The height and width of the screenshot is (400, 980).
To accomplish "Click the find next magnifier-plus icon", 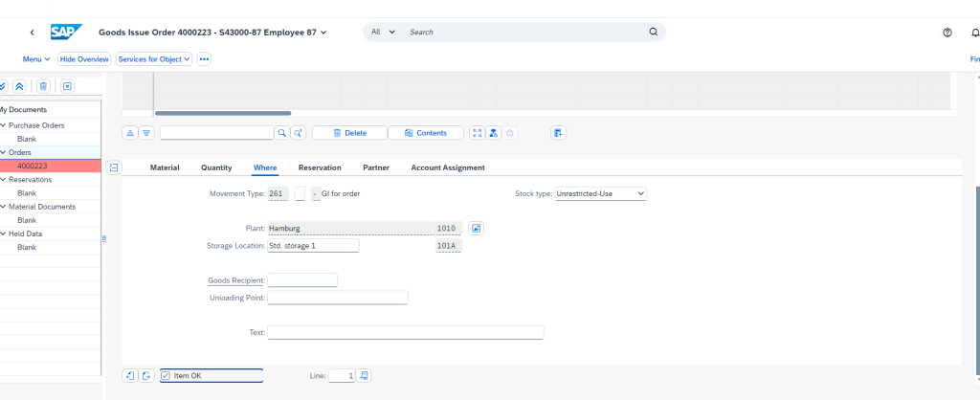I will [x=299, y=133].
